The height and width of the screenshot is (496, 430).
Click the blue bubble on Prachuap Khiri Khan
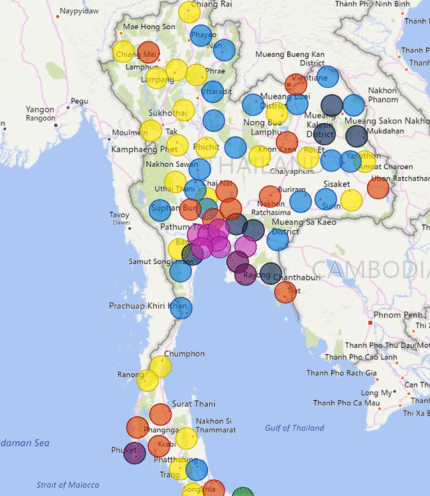coord(181,308)
